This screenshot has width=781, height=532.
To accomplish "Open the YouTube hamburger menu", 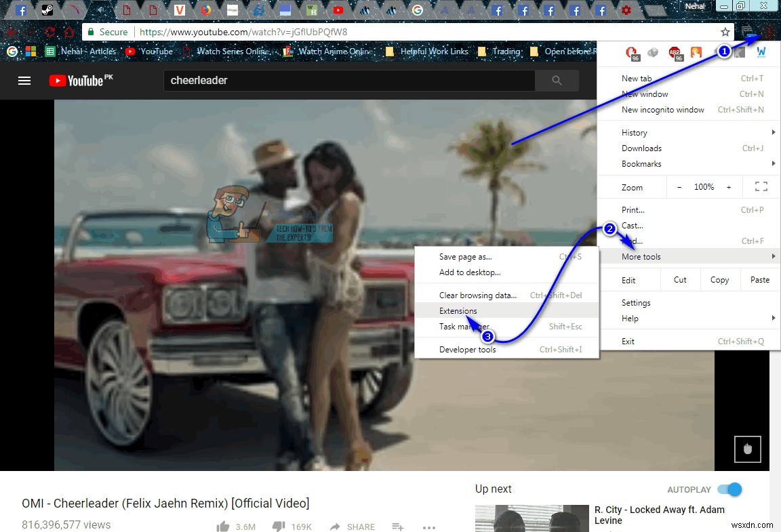I will (24, 81).
